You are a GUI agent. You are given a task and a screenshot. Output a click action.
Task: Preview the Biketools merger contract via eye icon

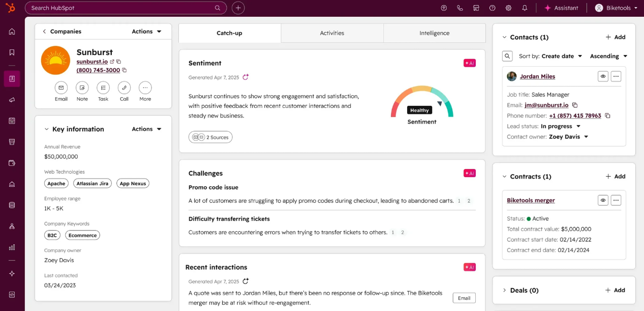[x=603, y=200]
